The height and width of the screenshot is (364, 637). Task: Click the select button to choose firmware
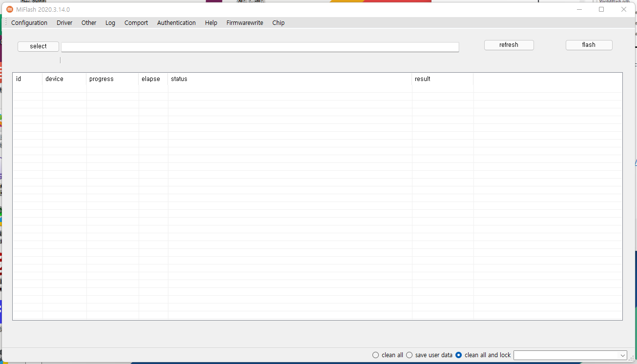point(38,46)
